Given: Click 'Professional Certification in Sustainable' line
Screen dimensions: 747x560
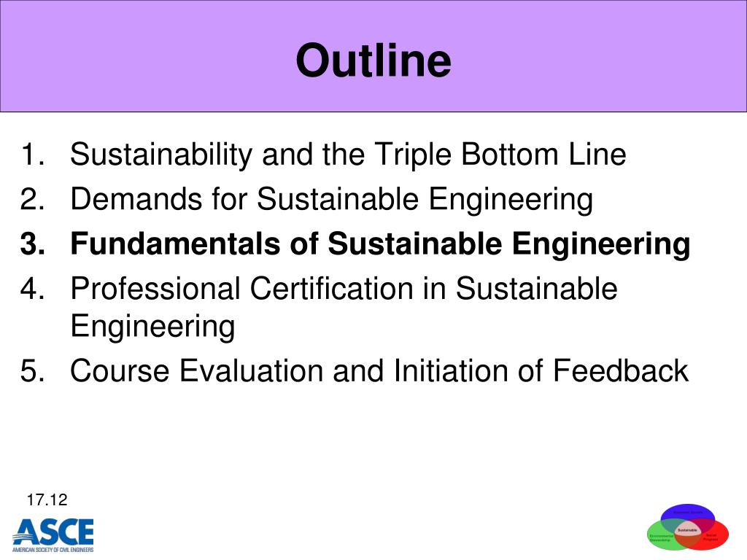Looking at the screenshot, I should (344, 289).
